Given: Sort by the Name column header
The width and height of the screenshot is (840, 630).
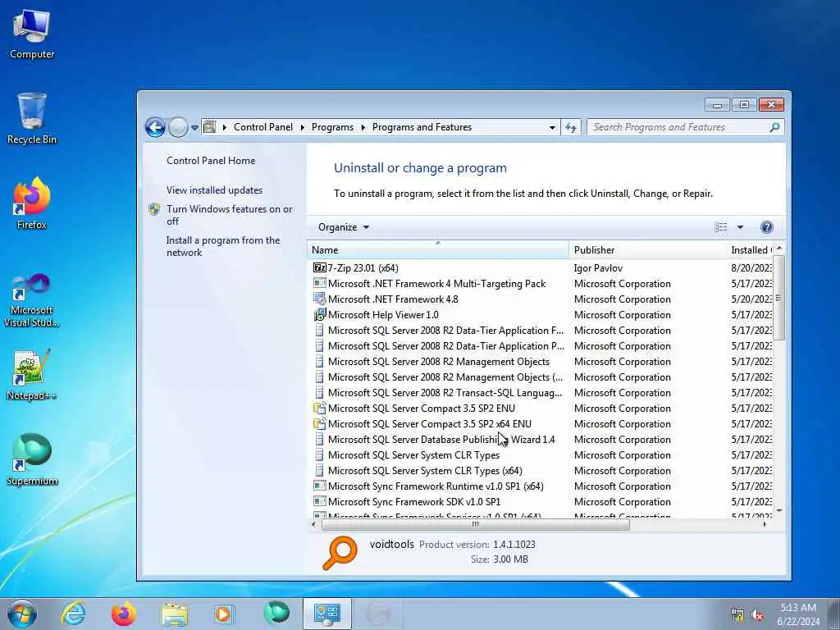Looking at the screenshot, I should coord(438,249).
